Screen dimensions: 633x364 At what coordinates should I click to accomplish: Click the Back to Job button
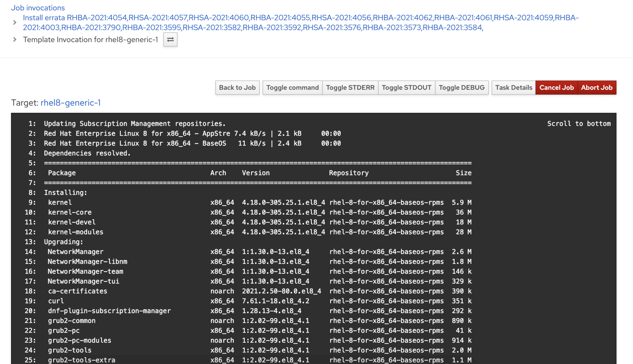pos(237,88)
